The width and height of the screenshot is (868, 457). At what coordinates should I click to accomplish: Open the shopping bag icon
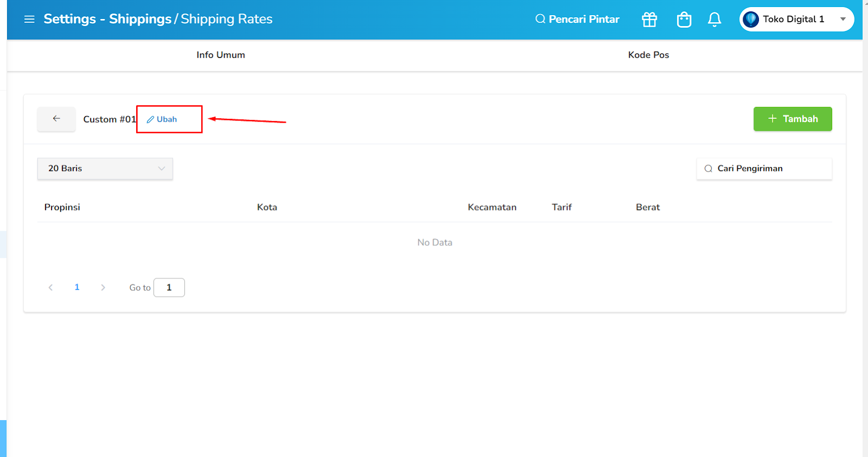click(684, 20)
